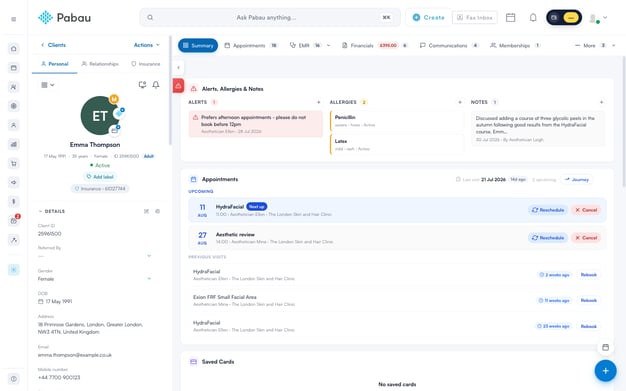The width and height of the screenshot is (626, 391).
Task: Click the floating blue plus button
Action: pos(605,371)
